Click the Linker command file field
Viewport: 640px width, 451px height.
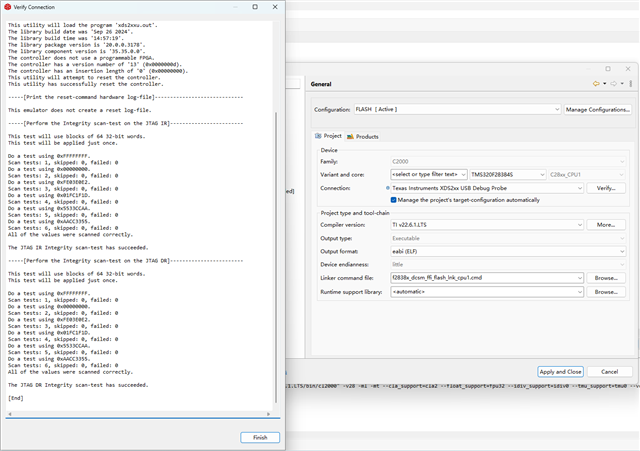coord(487,278)
